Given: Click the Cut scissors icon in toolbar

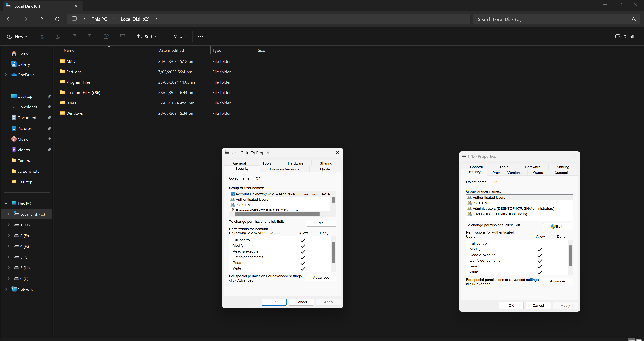Looking at the screenshot, I should pos(42,37).
